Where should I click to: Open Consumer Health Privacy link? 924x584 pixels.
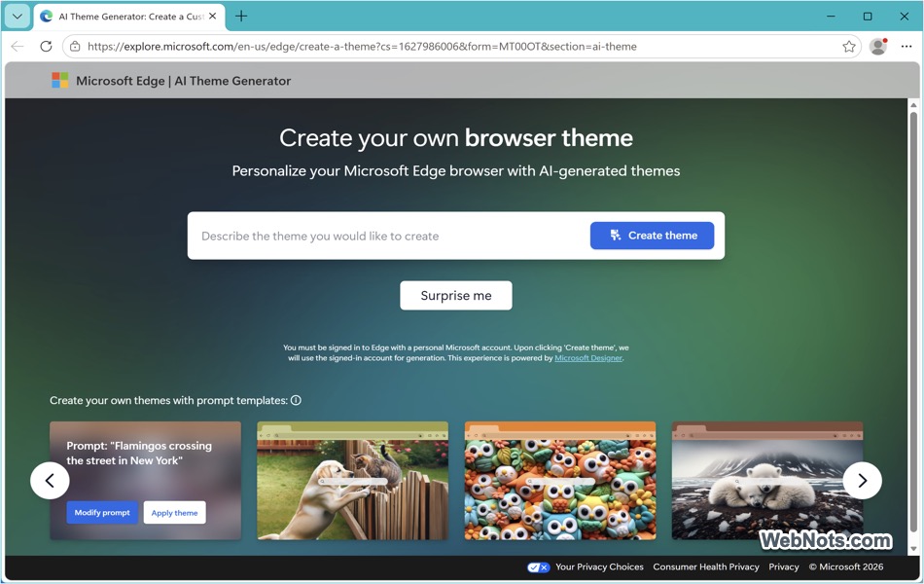click(706, 566)
